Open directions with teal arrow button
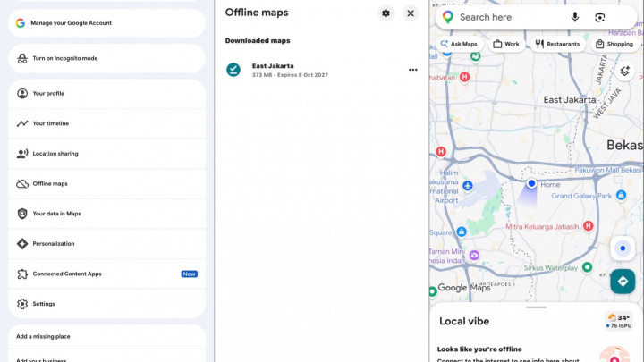This screenshot has height=362, width=644. click(x=623, y=282)
